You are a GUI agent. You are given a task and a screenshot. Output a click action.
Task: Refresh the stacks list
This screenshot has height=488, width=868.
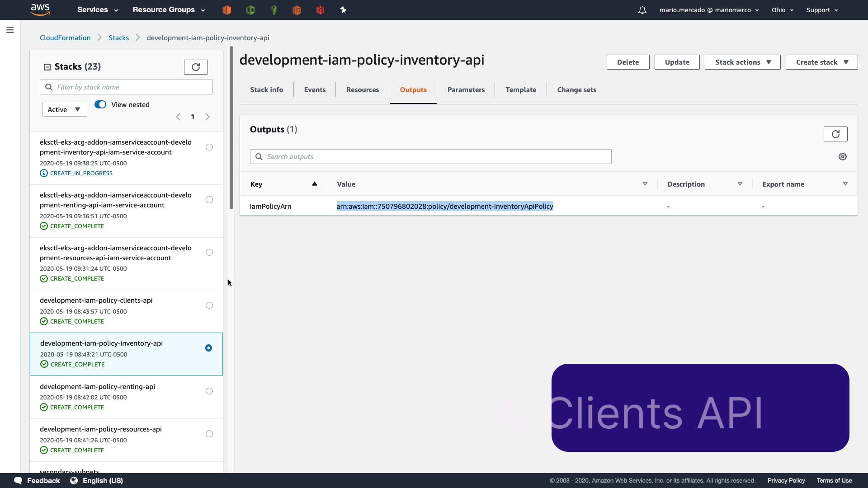[196, 67]
